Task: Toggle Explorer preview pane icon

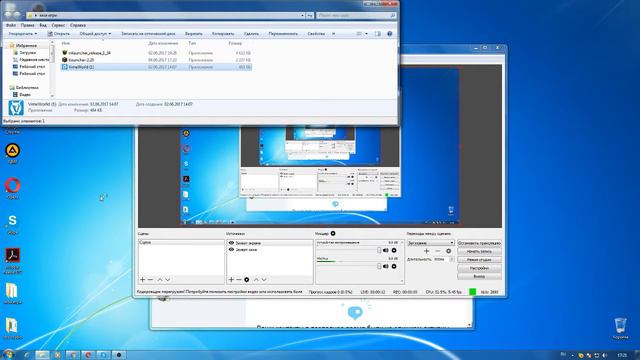Action: click(378, 34)
